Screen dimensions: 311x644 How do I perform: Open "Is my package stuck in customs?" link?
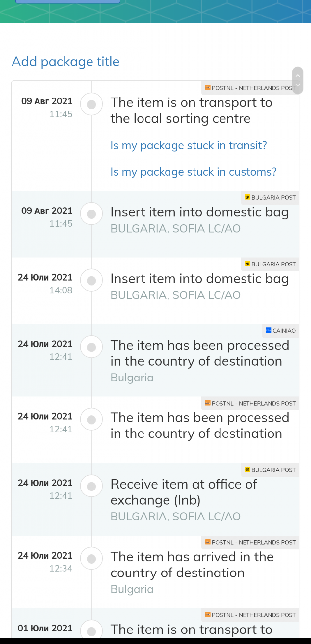194,172
